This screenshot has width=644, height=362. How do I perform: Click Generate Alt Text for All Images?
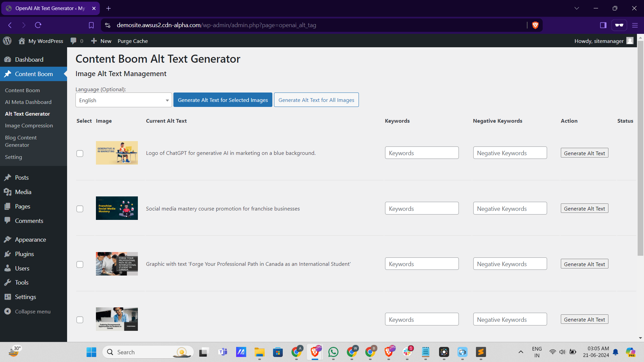pyautogui.click(x=316, y=100)
